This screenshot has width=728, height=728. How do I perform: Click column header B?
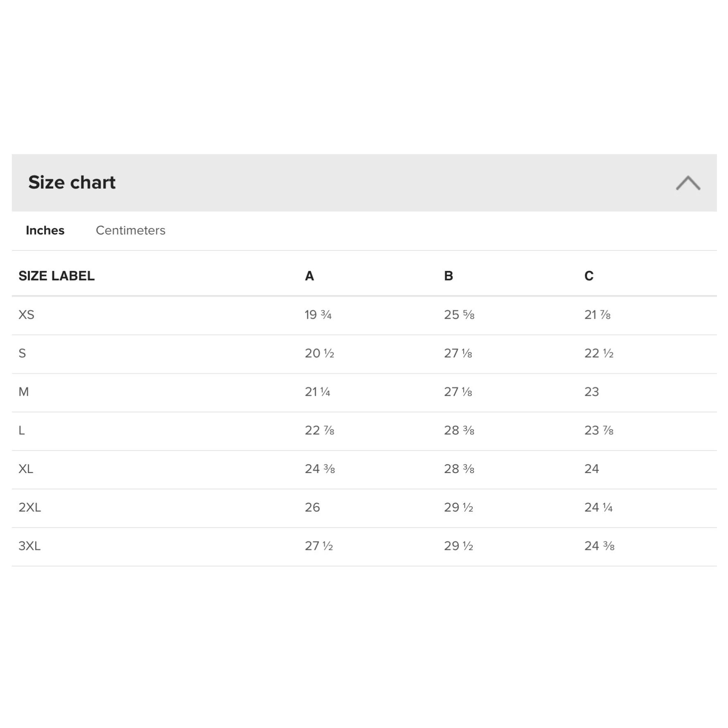tap(449, 276)
